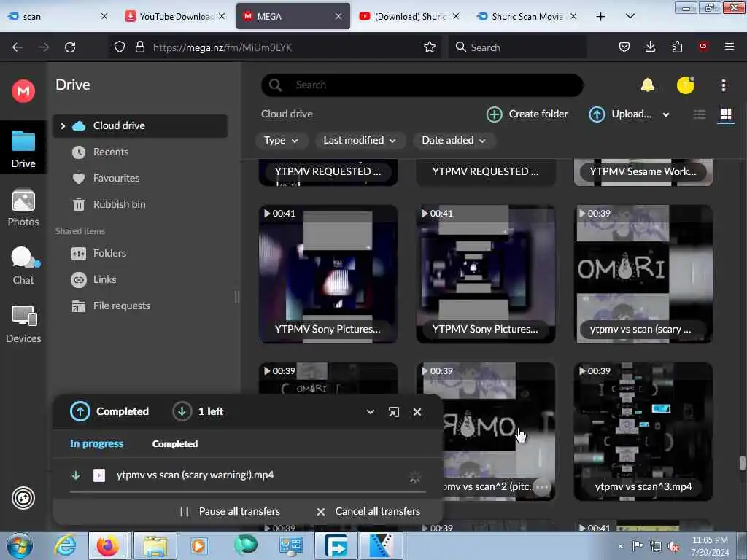Screen dimensions: 747x560
Task: Open the yellow account avatar
Action: tap(686, 85)
